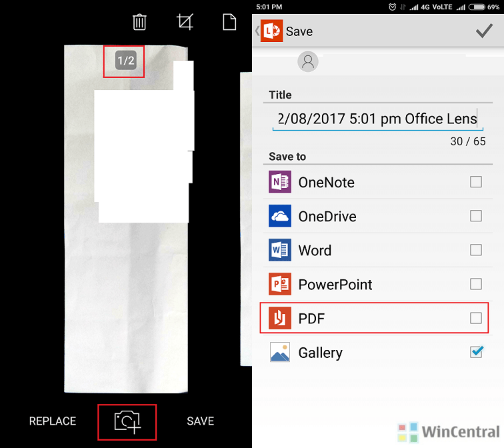The height and width of the screenshot is (448, 504).
Task: Tap the OneNote app icon
Action: pos(280,182)
